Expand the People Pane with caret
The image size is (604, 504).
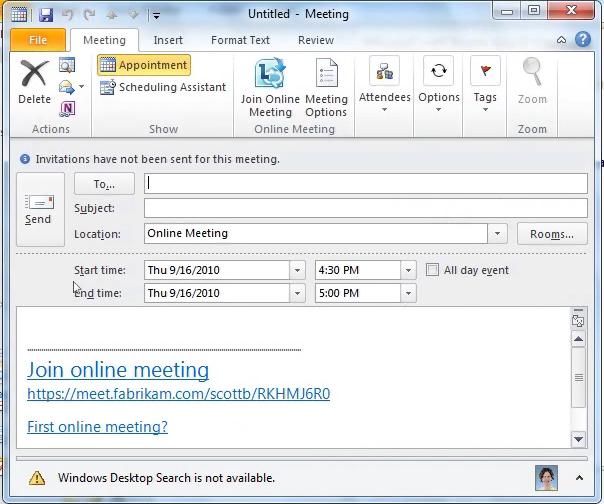click(x=579, y=478)
